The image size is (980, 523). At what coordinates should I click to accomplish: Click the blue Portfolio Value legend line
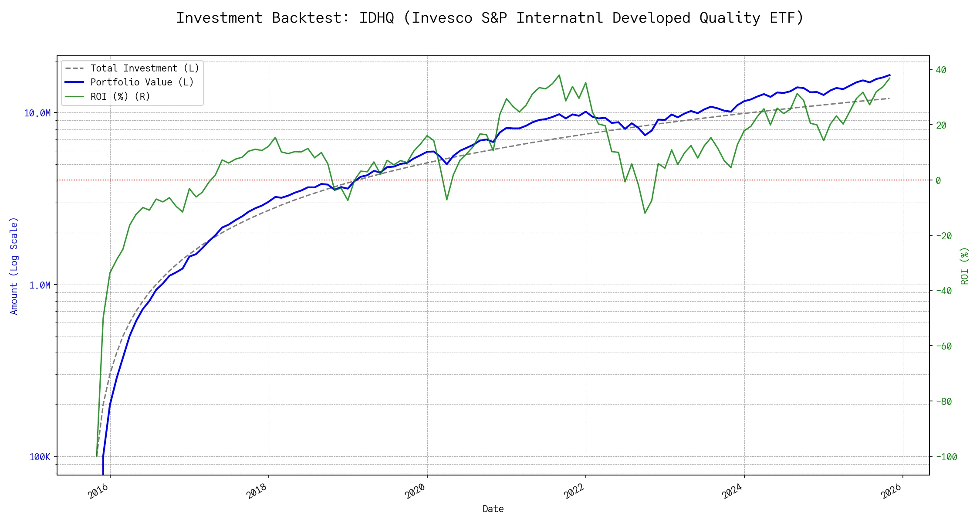click(x=74, y=82)
